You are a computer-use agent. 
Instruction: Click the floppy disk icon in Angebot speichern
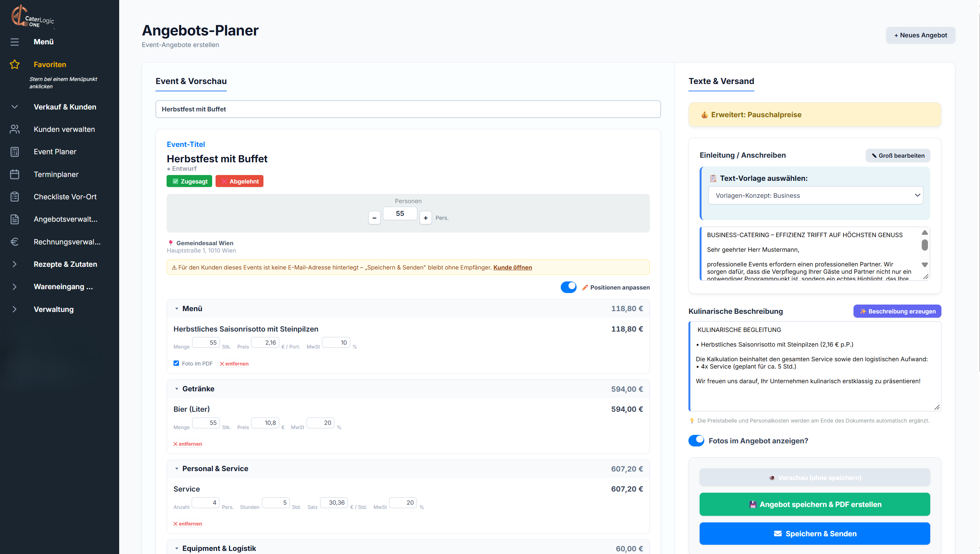[x=752, y=504]
